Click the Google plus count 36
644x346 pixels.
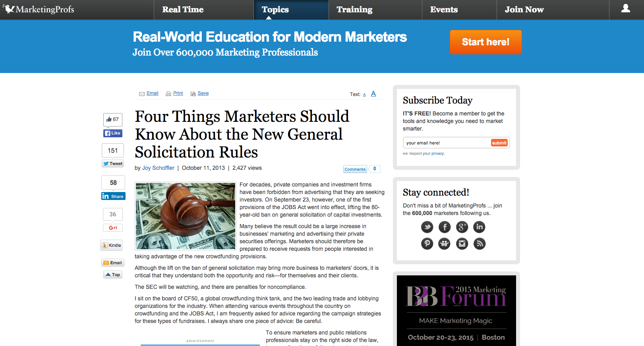[113, 214]
